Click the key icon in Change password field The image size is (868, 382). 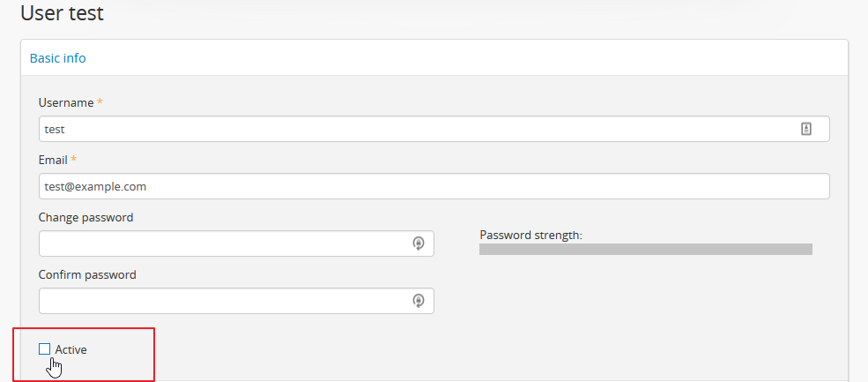[419, 243]
